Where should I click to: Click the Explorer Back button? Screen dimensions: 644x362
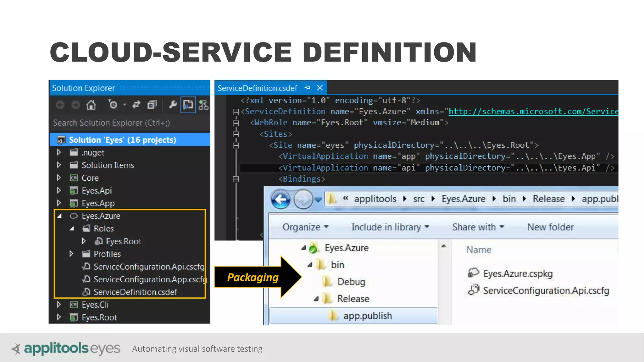(x=280, y=199)
